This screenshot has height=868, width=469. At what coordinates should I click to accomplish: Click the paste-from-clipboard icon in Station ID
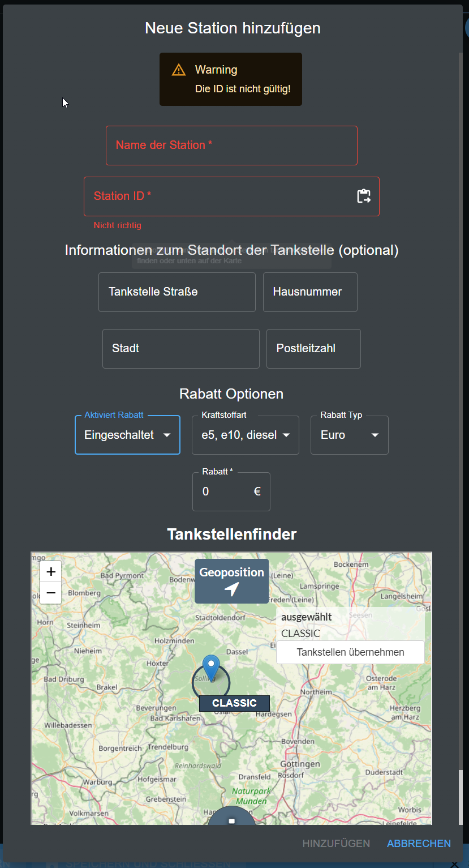click(x=364, y=196)
